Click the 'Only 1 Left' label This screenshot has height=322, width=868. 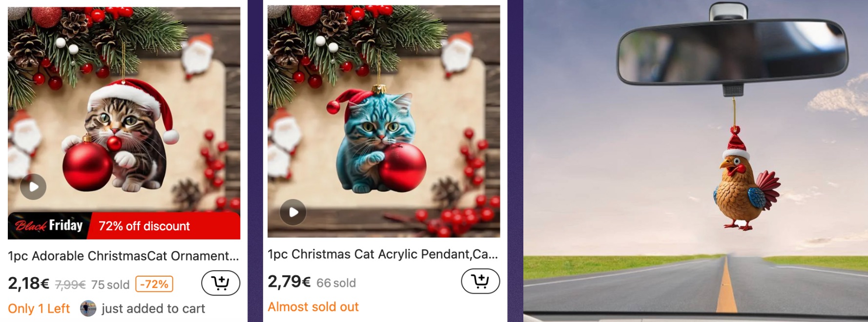coord(39,309)
